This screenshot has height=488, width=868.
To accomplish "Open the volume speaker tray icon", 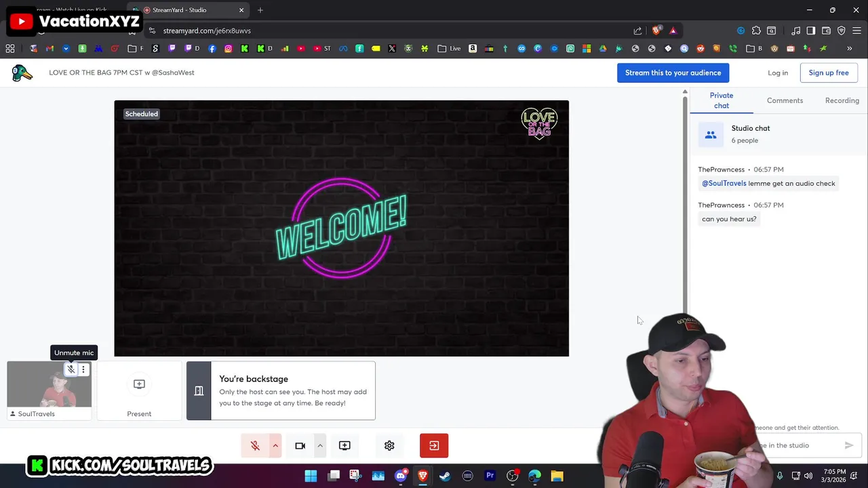I will [x=808, y=476].
